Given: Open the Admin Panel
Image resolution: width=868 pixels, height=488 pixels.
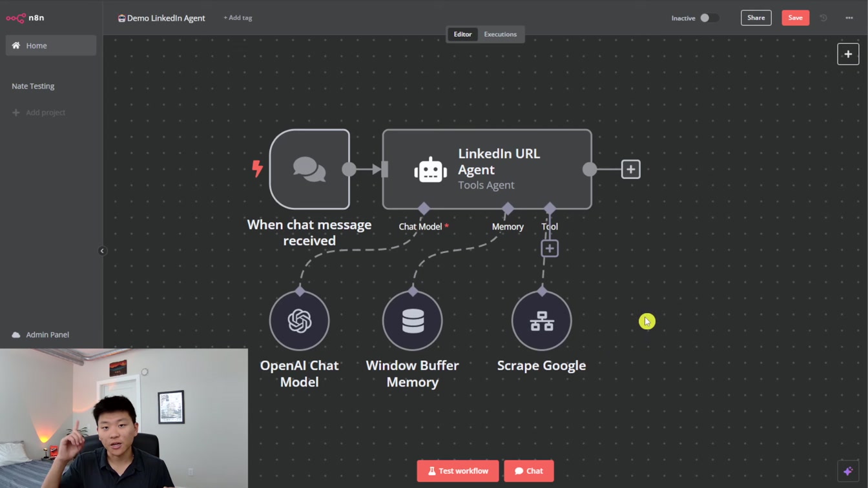Looking at the screenshot, I should click(x=41, y=334).
